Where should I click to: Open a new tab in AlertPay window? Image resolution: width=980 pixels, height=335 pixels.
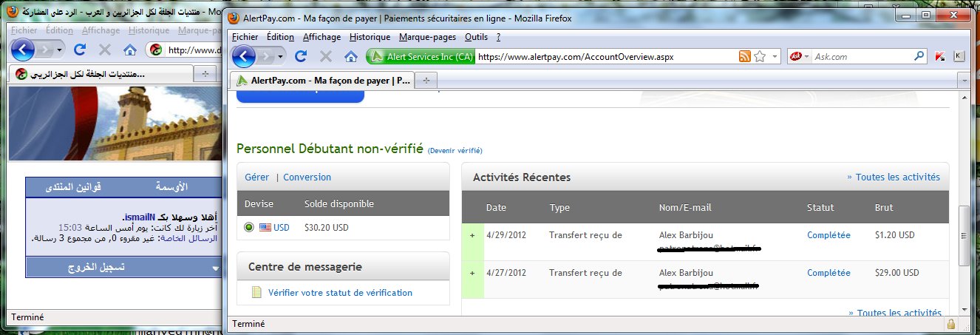426,80
